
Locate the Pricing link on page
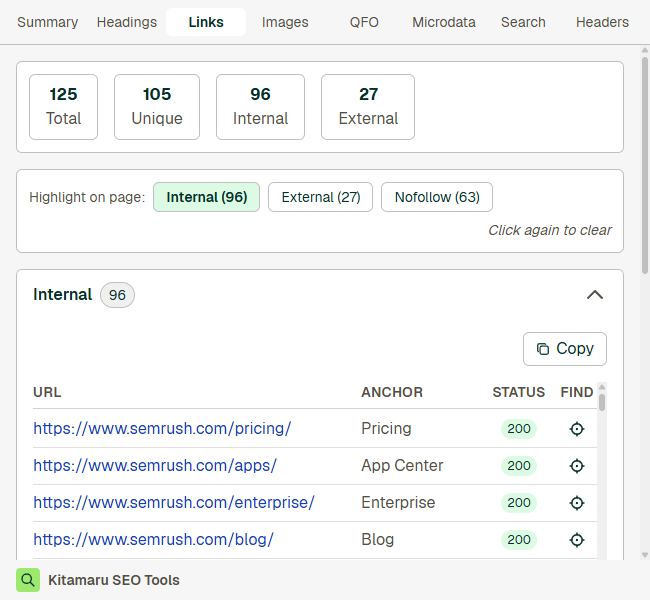click(x=577, y=429)
